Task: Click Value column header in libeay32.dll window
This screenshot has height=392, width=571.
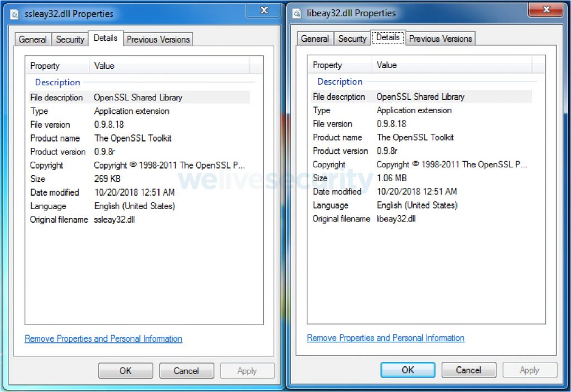Action: coord(452,65)
